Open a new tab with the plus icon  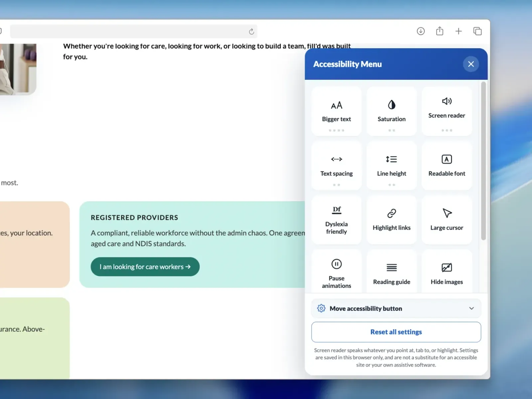click(459, 31)
